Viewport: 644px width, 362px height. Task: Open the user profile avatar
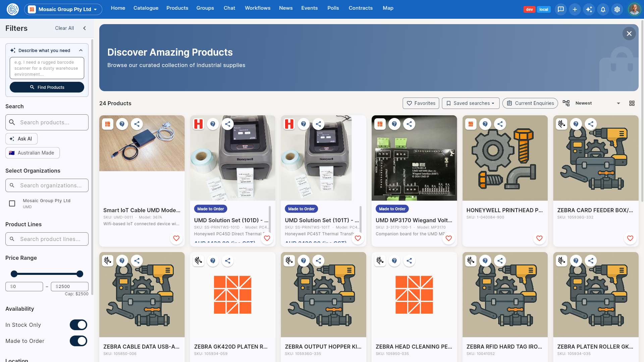tap(634, 9)
